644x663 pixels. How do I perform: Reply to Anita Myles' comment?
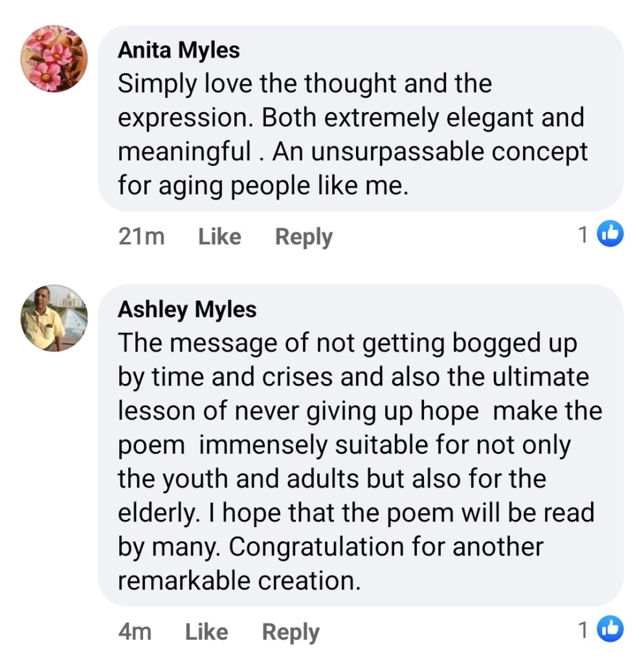point(304,237)
